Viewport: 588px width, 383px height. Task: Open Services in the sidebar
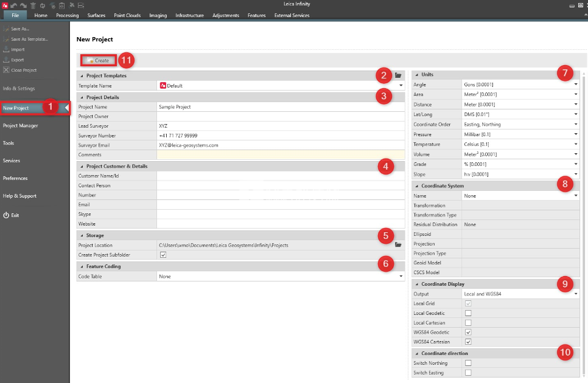12,160
